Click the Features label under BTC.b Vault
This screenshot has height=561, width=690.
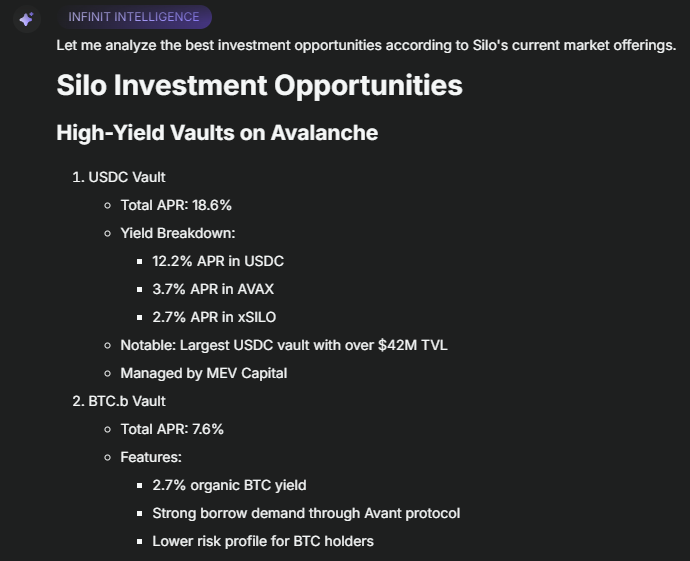click(x=151, y=457)
